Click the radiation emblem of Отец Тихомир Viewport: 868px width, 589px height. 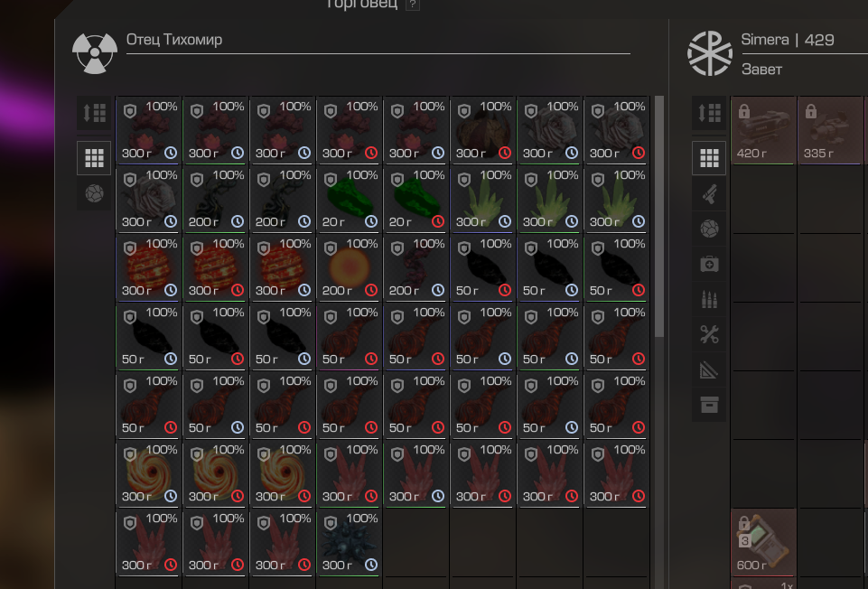(x=95, y=53)
